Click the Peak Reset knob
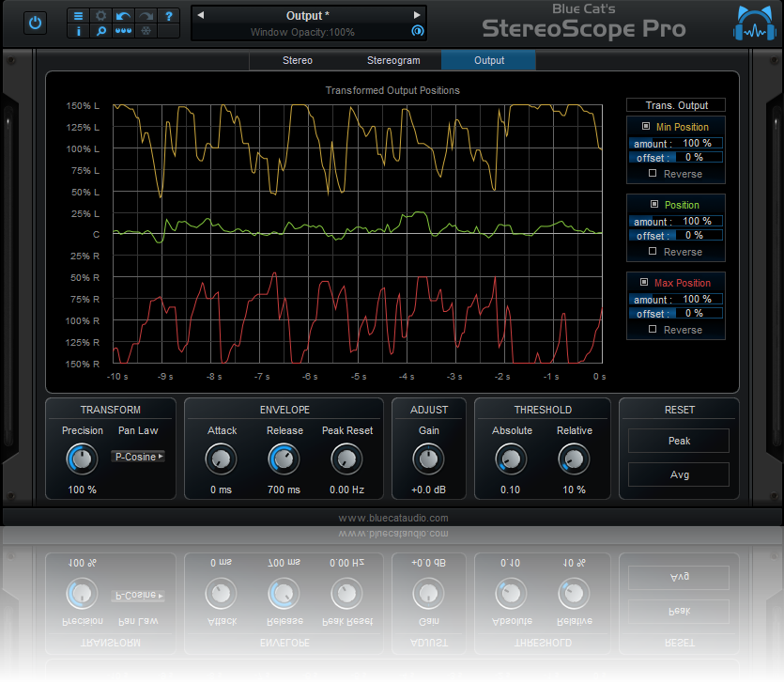784x684 pixels. coord(346,459)
